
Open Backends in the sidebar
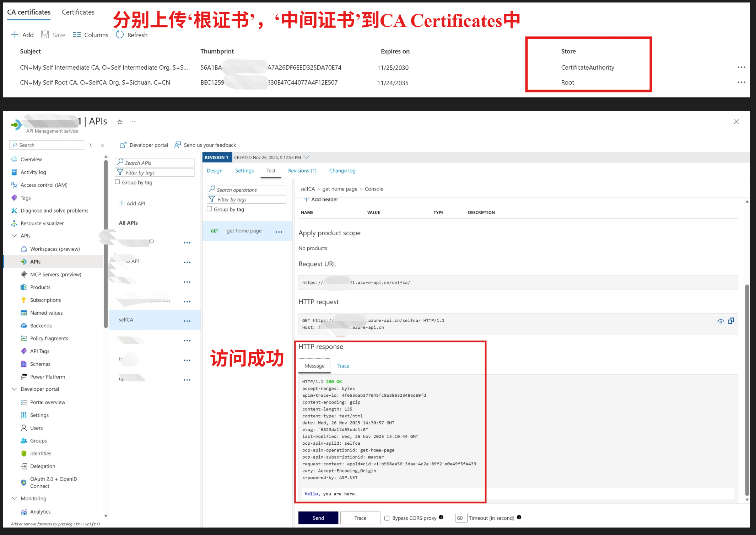tap(41, 326)
